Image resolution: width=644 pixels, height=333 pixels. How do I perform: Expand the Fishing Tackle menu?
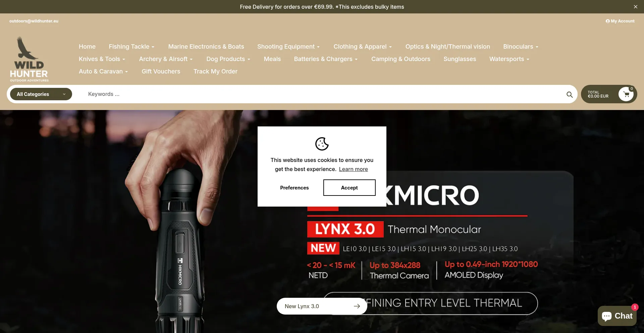131,47
